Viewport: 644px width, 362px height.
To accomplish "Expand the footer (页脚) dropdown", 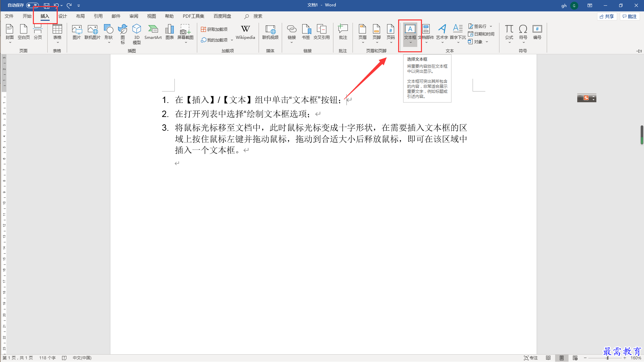I will tap(377, 43).
